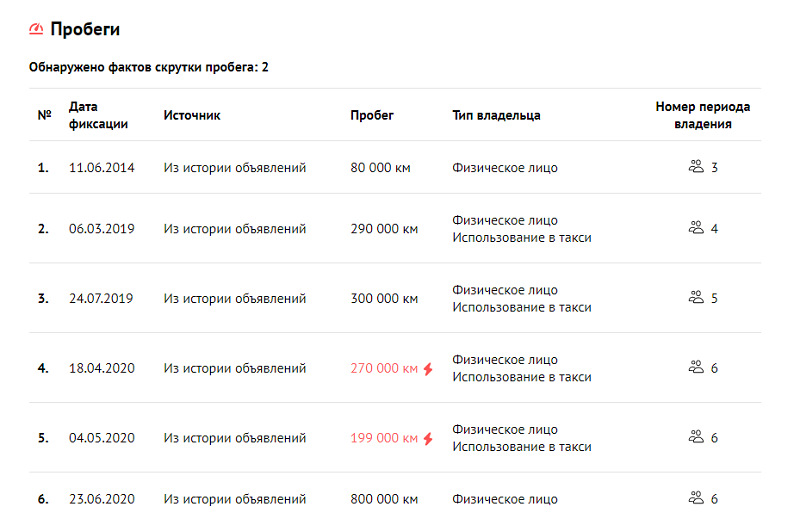Image resolution: width=800 pixels, height=519 pixels.
Task: Click the Пробег column header
Action: point(372,115)
